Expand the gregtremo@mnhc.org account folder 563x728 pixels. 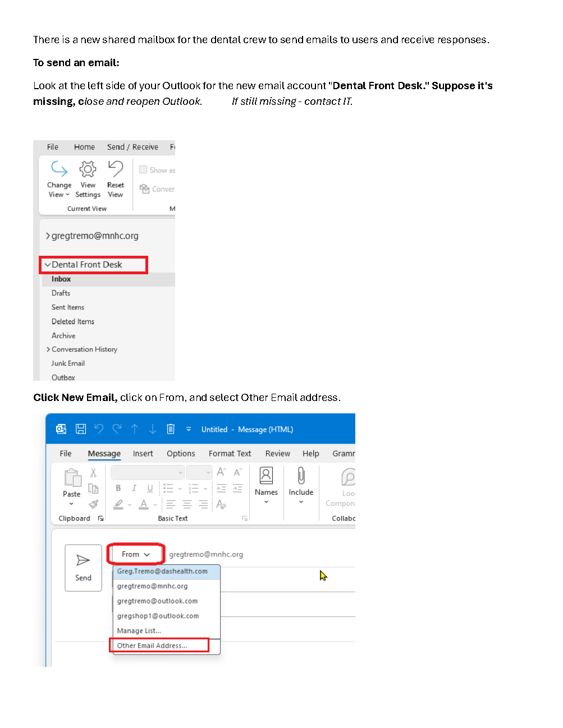48,236
